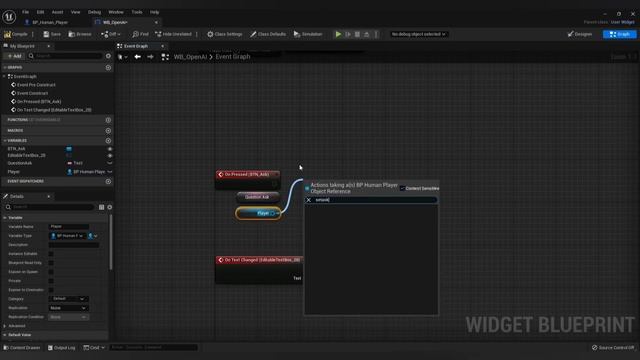Add new event dispatcher with plus icon
The image size is (640, 360).
tap(108, 182)
